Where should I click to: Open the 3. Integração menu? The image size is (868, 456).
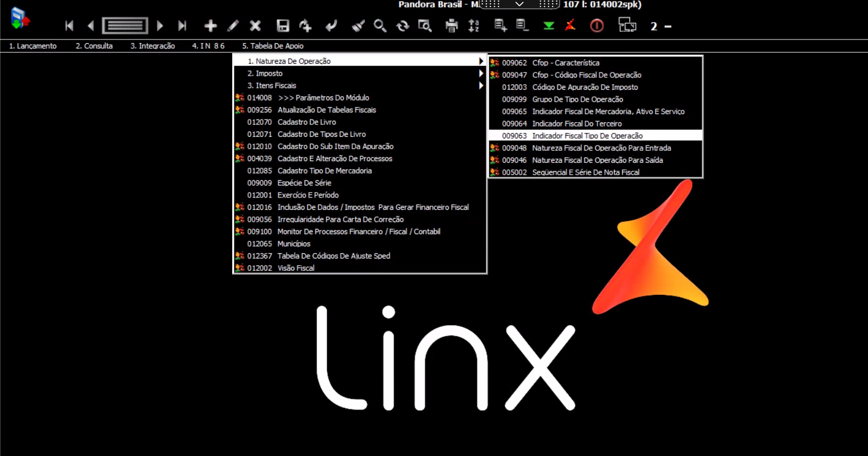click(153, 46)
